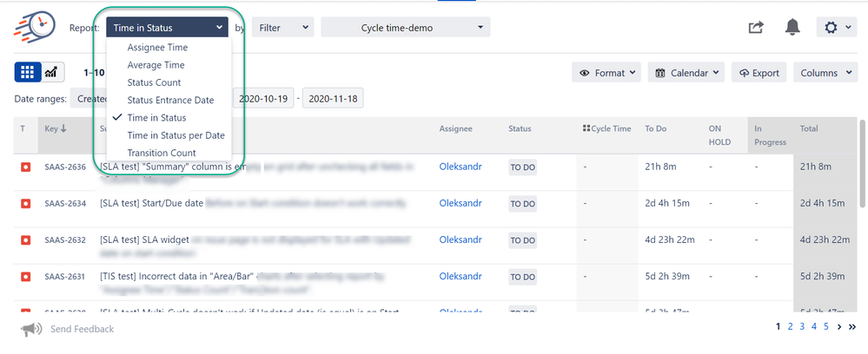Open Oleksandr assignee link for SAAS-2634
The width and height of the screenshot is (868, 354).
[461, 203]
